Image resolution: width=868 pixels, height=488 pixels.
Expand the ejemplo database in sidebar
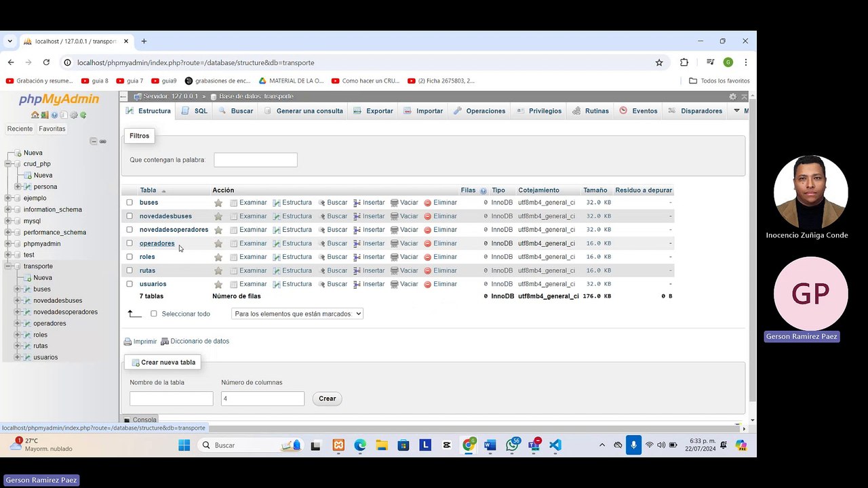pos(8,198)
